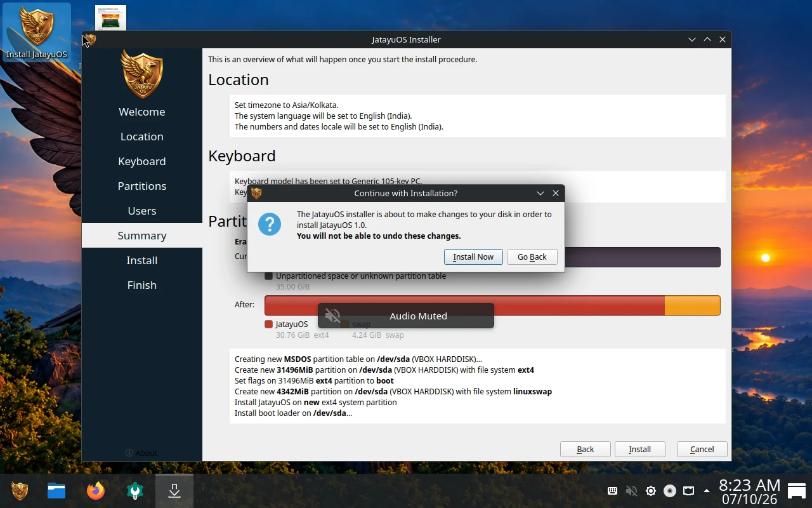This screenshot has width=812, height=508.
Task: Open the green wrench settings app in taskbar
Action: click(x=135, y=491)
